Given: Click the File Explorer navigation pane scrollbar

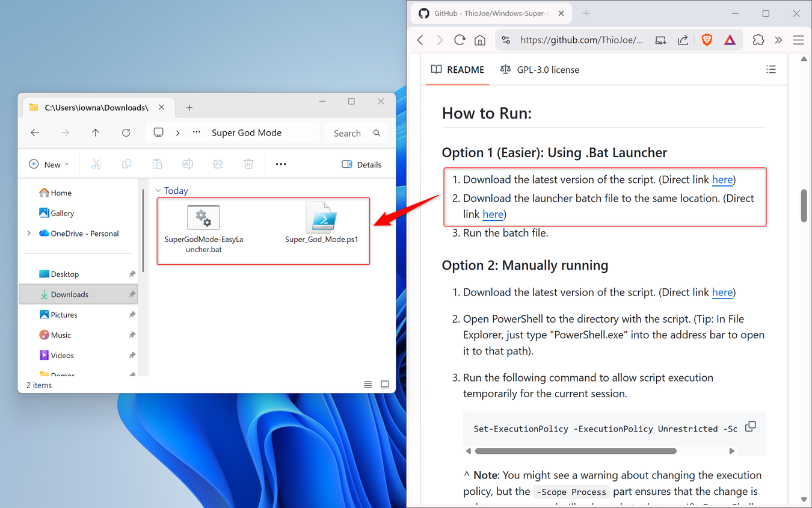Looking at the screenshot, I should (143, 230).
